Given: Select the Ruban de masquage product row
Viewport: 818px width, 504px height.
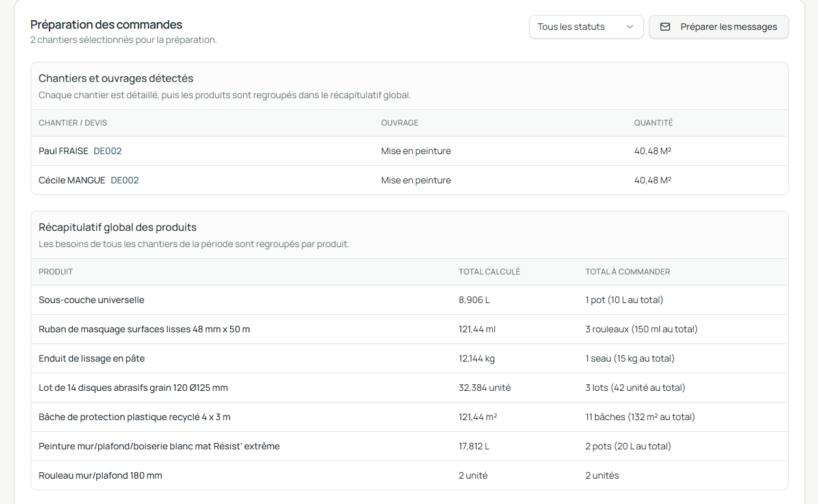Looking at the screenshot, I should click(x=410, y=329).
